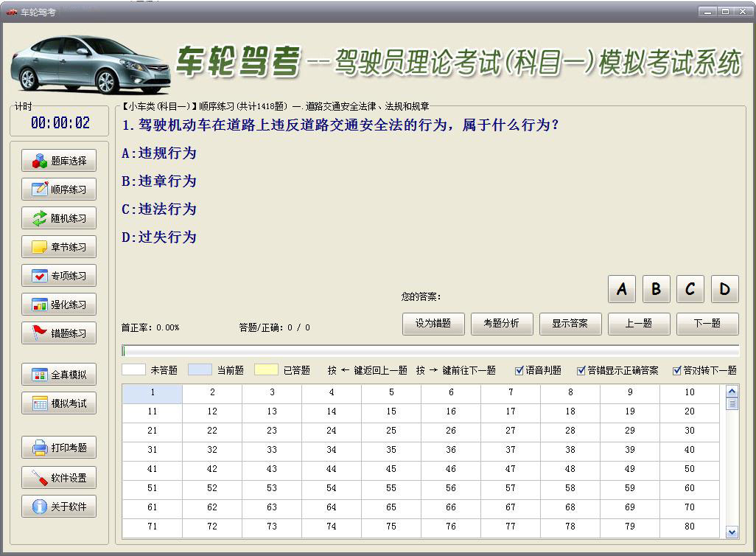The image size is (756, 556).
Task: Launch 强化练习 intensive practice mode
Action: coord(58,304)
